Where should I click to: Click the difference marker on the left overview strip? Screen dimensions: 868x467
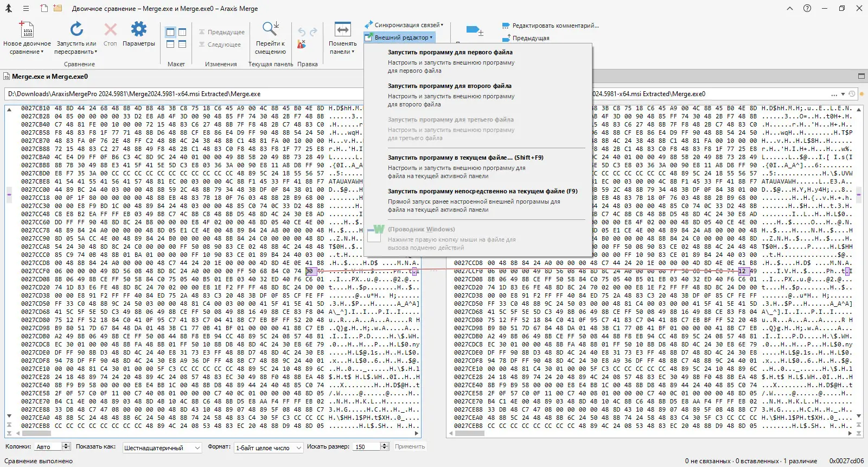[9, 194]
